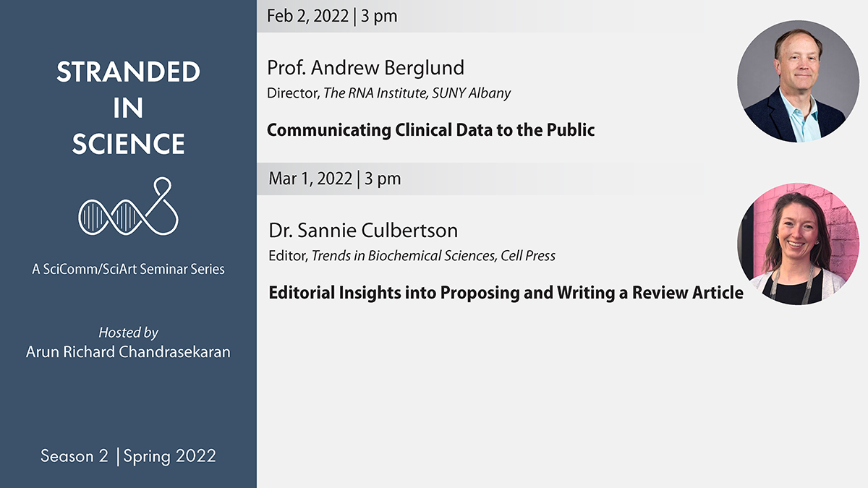868x488 pixels.
Task: Select the Prof. Andrew Berglund name
Action: point(365,68)
